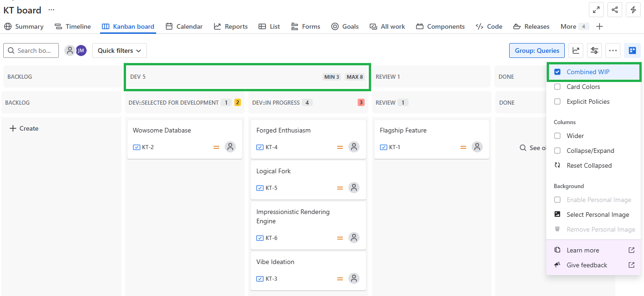Open the three-dot menu beside Group button
The width and height of the screenshot is (644, 296).
pyautogui.click(x=613, y=50)
